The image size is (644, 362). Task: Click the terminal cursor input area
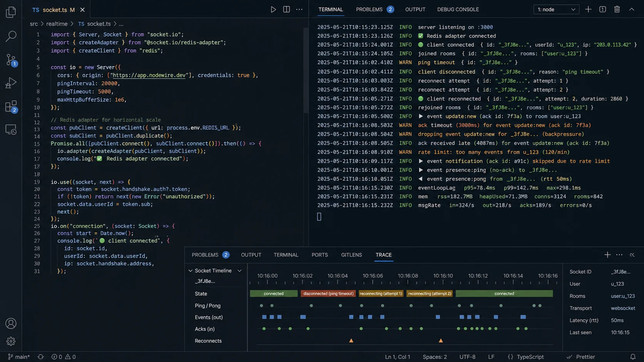tap(319, 217)
